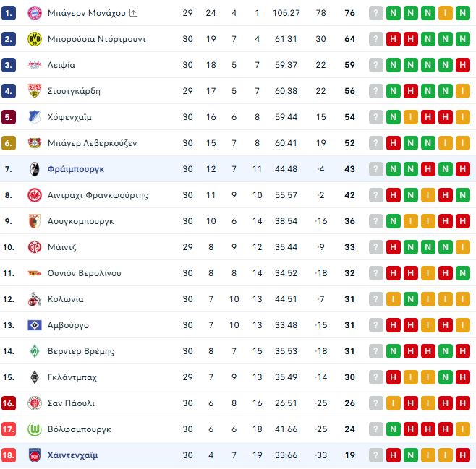Click the St. Pauli club logo
Screen dimensions: 476x469
point(33,403)
